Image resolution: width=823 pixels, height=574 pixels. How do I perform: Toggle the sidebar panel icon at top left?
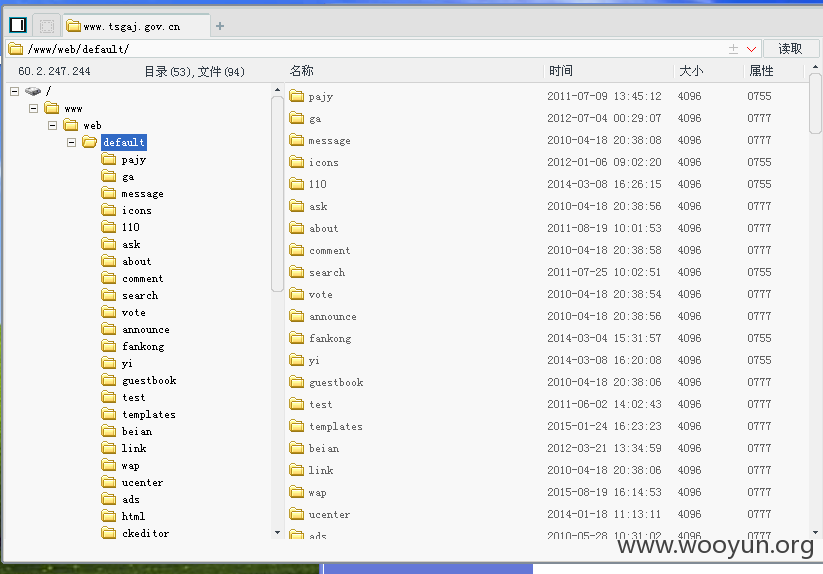pos(18,25)
